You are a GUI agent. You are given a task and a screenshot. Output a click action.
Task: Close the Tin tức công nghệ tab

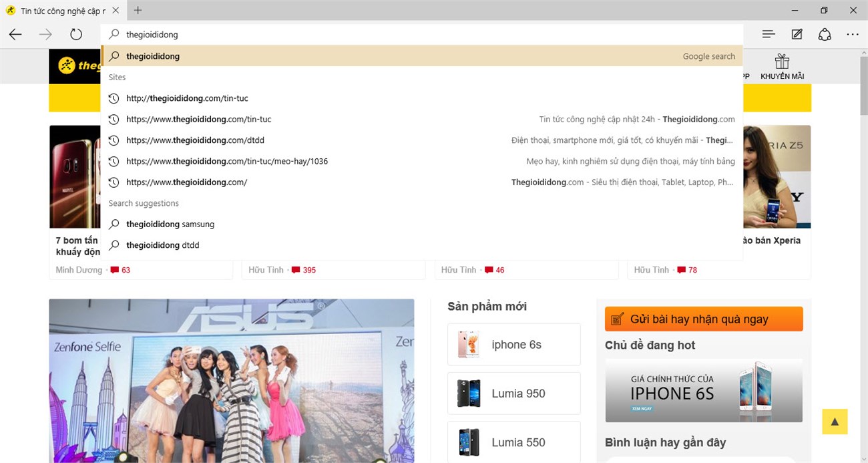[116, 11]
